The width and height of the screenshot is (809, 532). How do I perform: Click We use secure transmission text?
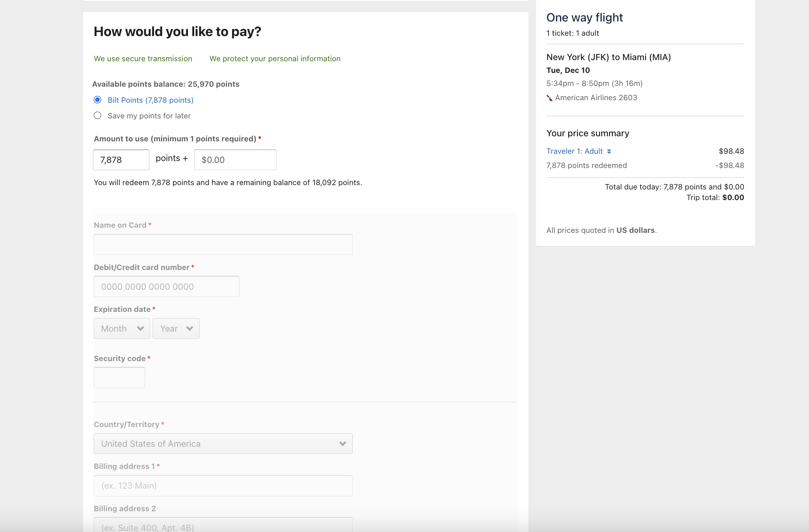coord(143,59)
